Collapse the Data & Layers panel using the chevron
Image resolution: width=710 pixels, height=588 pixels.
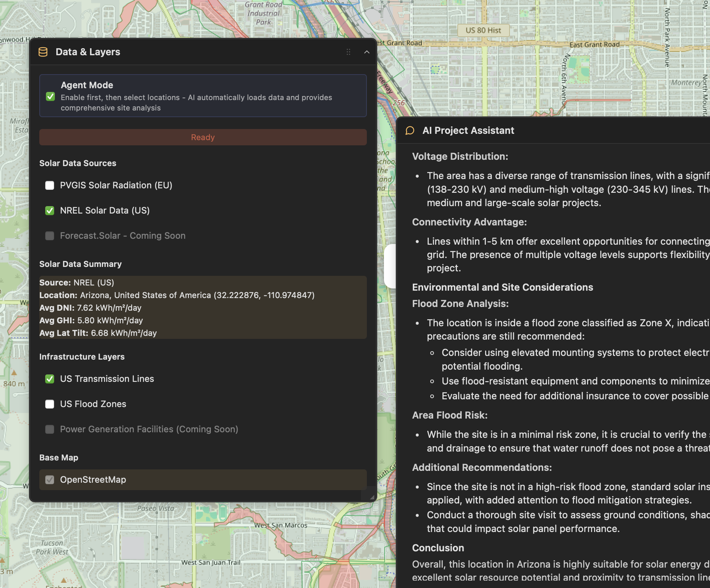point(366,52)
